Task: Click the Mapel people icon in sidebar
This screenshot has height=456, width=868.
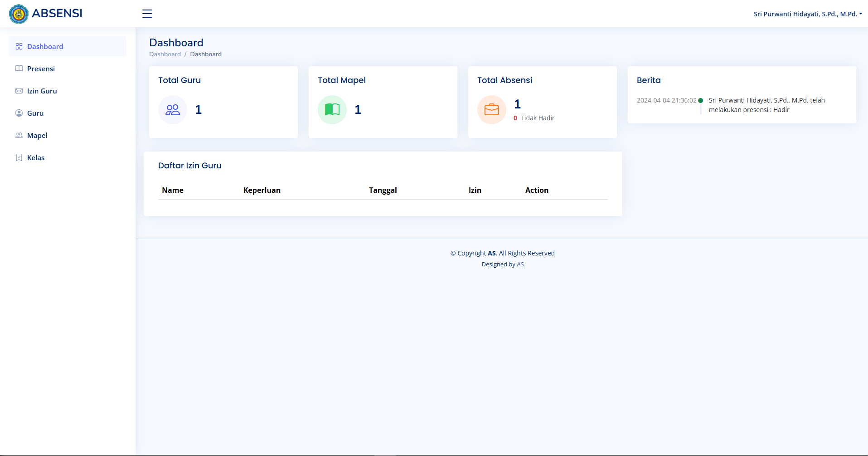Action: [x=19, y=136]
